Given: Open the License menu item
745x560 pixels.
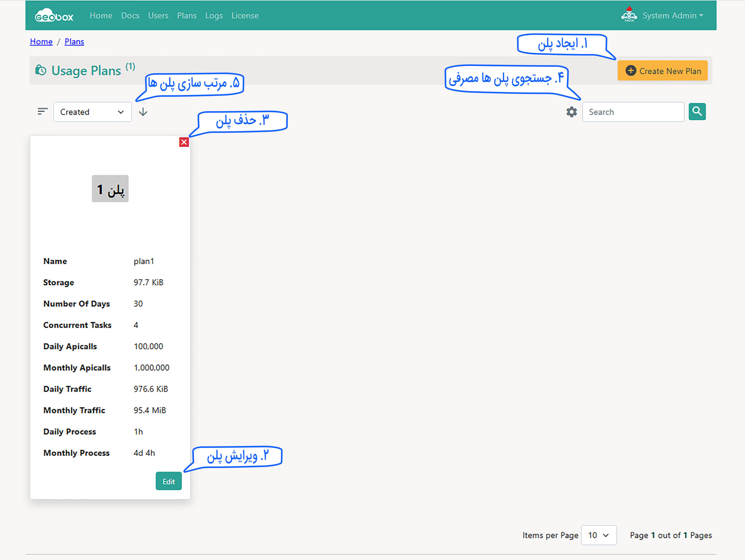Looking at the screenshot, I should point(245,15).
